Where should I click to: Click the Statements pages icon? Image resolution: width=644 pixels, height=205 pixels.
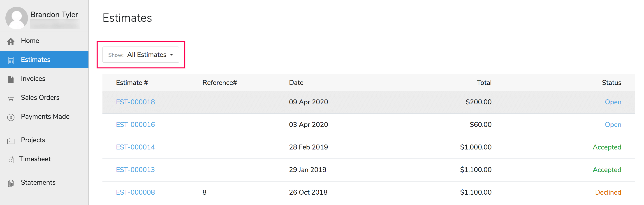[x=11, y=183]
